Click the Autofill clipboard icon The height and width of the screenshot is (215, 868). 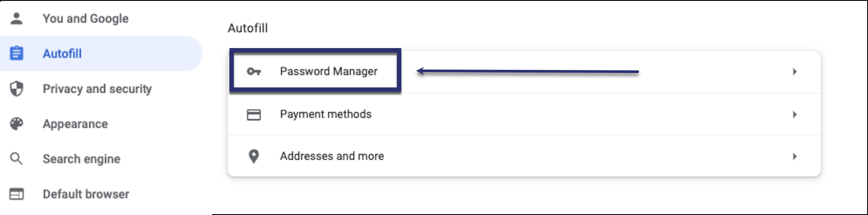(17, 53)
